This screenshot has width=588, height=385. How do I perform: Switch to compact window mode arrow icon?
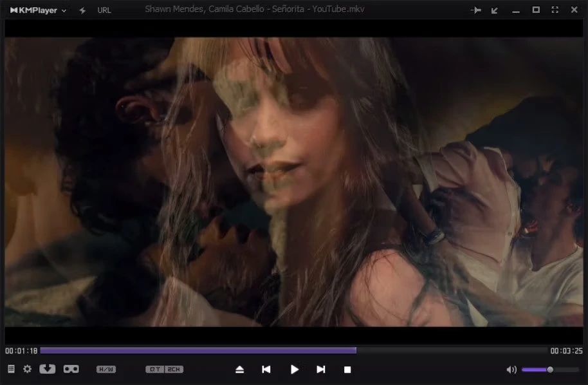[x=495, y=10]
